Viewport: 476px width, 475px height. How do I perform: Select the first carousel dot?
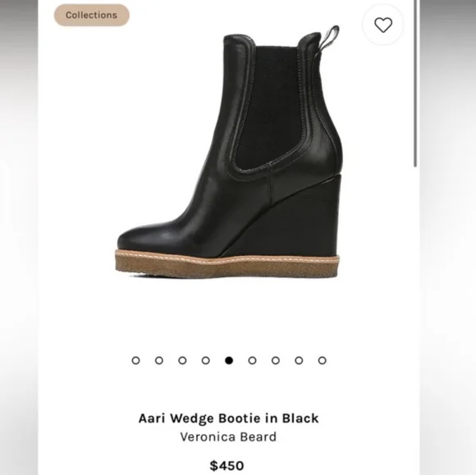pyautogui.click(x=135, y=360)
